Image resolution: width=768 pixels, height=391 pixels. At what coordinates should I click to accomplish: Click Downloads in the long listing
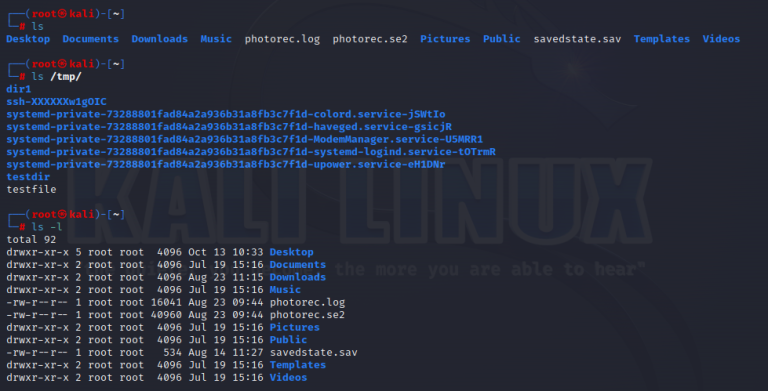(x=298, y=277)
